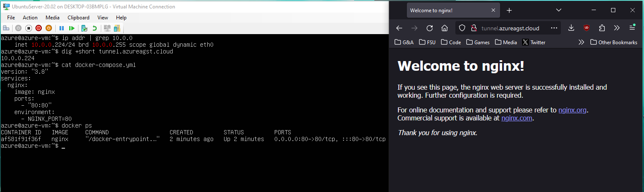Open the View menu in VM Connection
Screen dimensions: 644x192
(x=103, y=18)
